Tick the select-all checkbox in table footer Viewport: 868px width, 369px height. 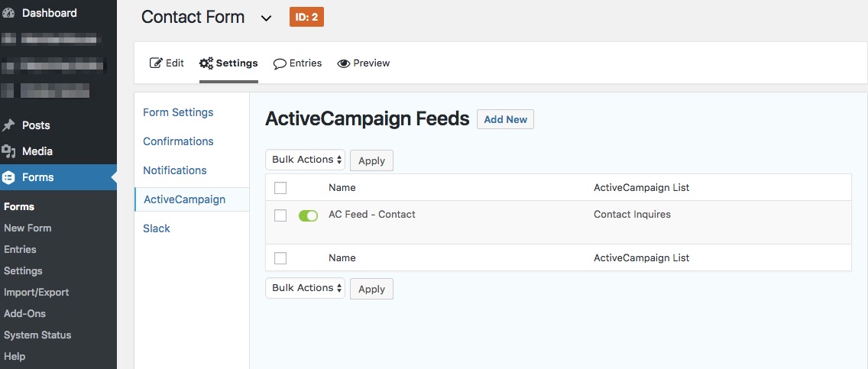(x=280, y=258)
